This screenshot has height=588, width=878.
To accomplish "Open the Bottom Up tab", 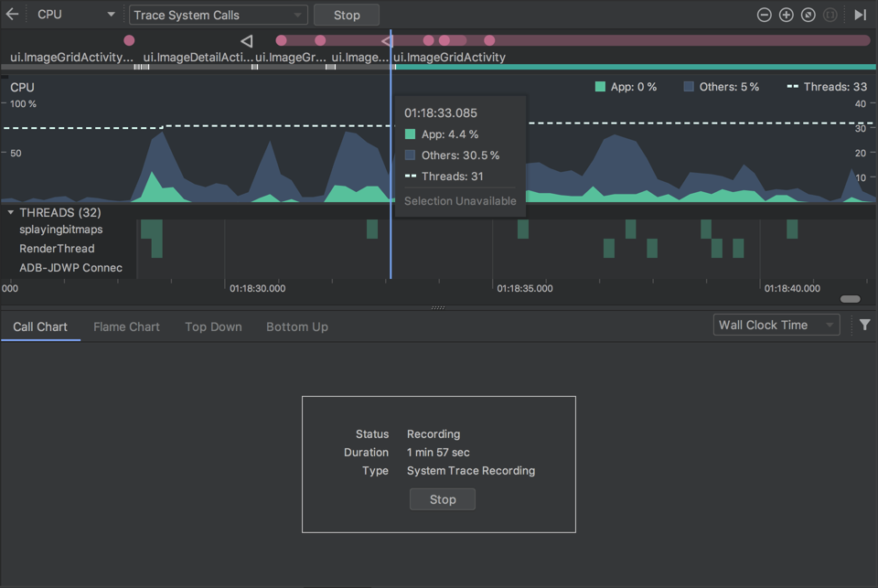I will pyautogui.click(x=296, y=327).
